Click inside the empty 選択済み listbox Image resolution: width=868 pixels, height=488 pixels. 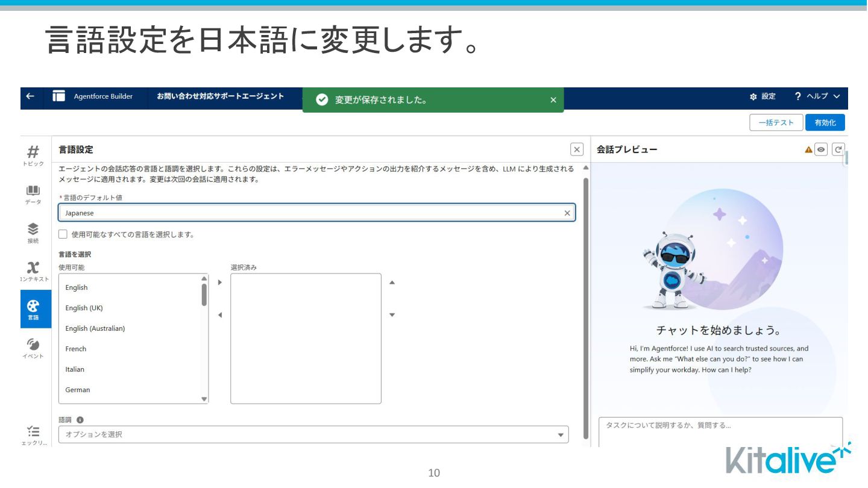(x=306, y=339)
